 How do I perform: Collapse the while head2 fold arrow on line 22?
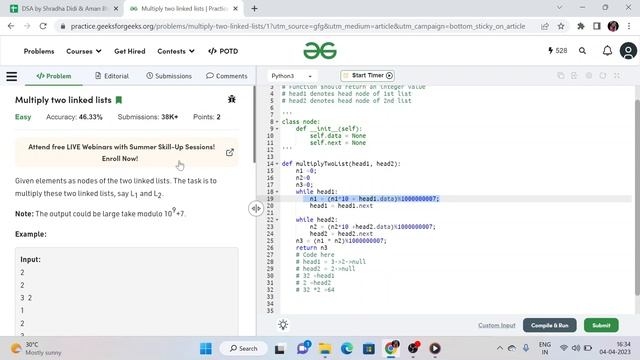point(277,220)
